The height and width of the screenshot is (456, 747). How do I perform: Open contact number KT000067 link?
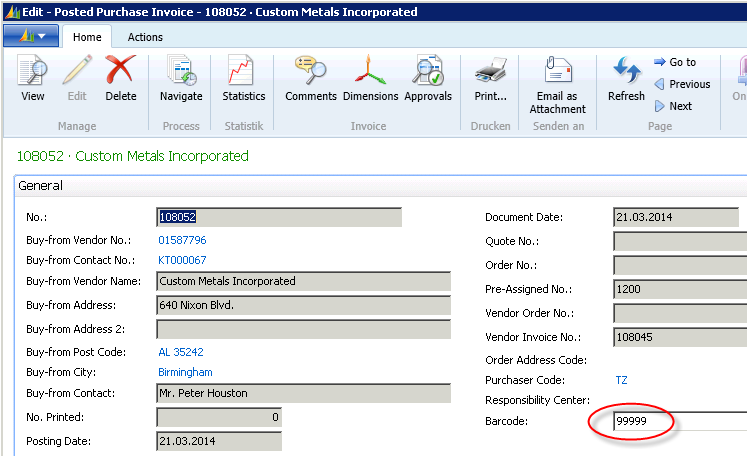point(182,260)
